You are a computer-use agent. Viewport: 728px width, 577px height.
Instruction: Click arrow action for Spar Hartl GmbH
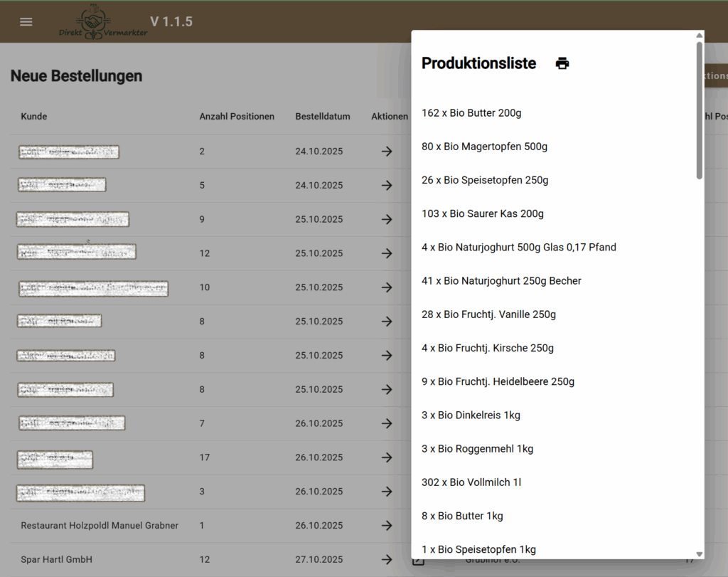click(387, 559)
